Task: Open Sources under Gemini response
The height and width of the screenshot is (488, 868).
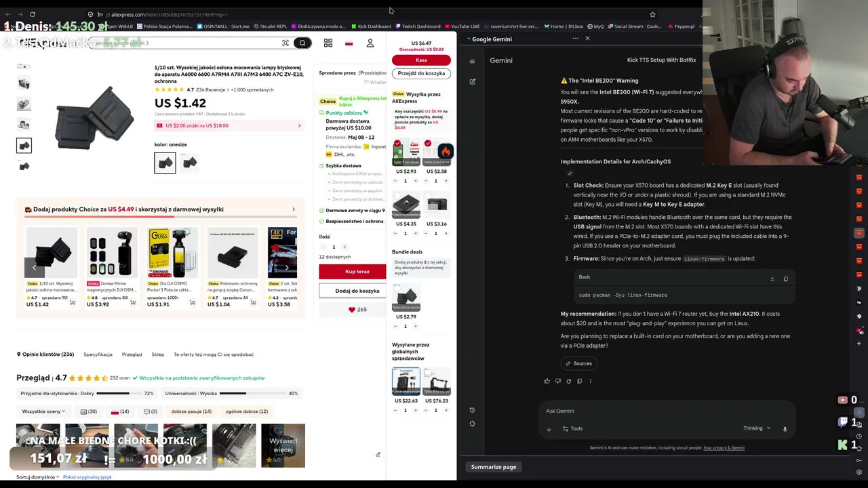Action: pos(578,363)
